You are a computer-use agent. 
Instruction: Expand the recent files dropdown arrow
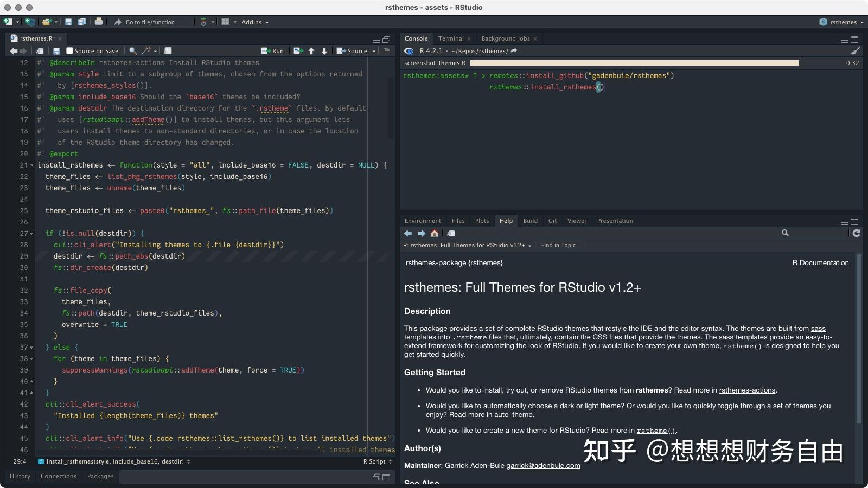[x=56, y=22]
